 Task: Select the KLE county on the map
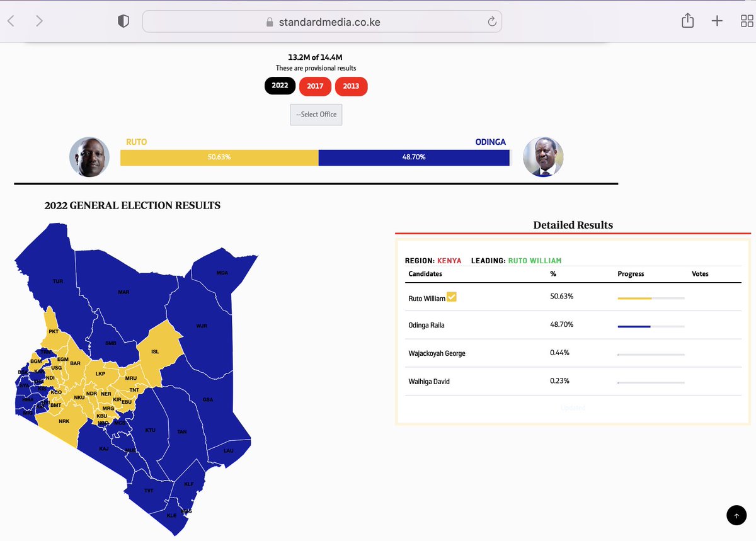(x=171, y=515)
